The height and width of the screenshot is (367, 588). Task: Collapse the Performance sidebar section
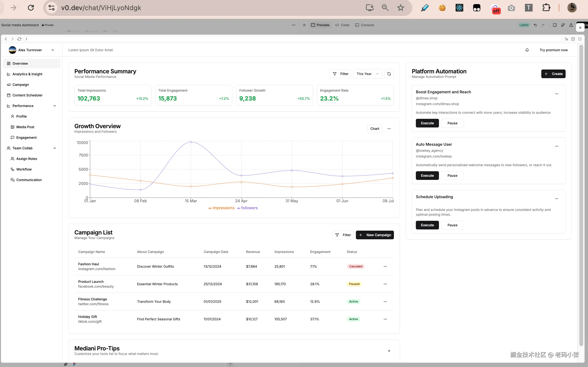pyautogui.click(x=55, y=106)
